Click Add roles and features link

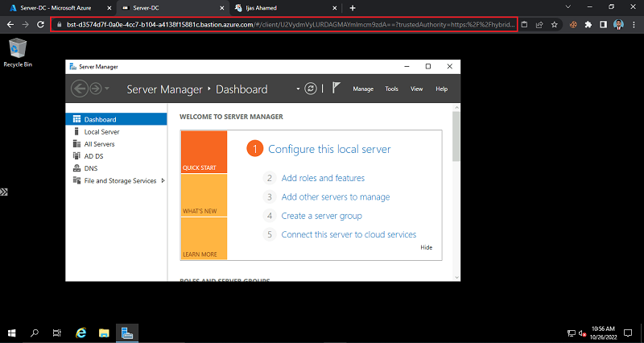pos(323,178)
